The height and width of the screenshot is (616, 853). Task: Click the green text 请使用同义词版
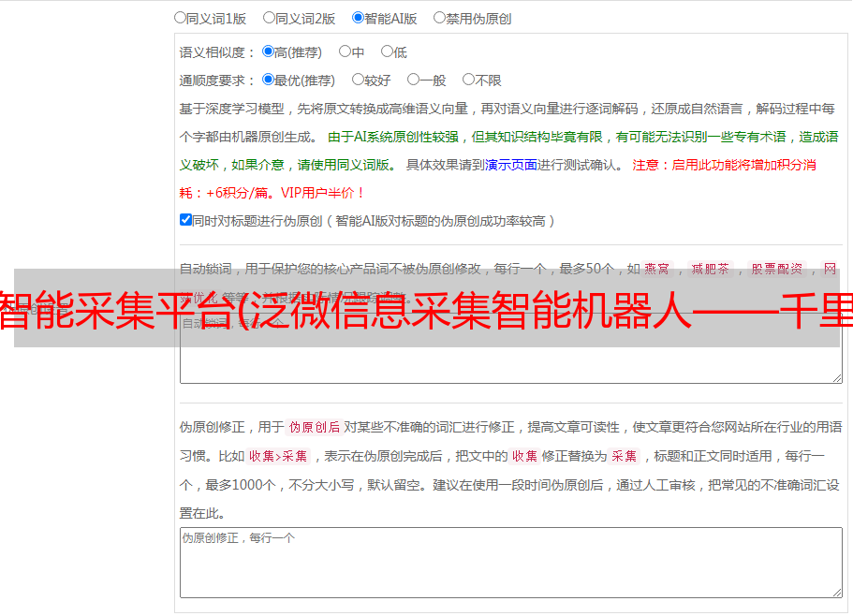[x=344, y=165]
